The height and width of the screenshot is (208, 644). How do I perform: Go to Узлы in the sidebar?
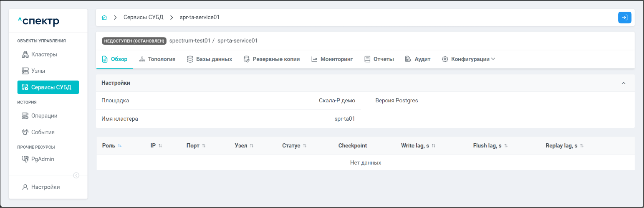coord(38,71)
